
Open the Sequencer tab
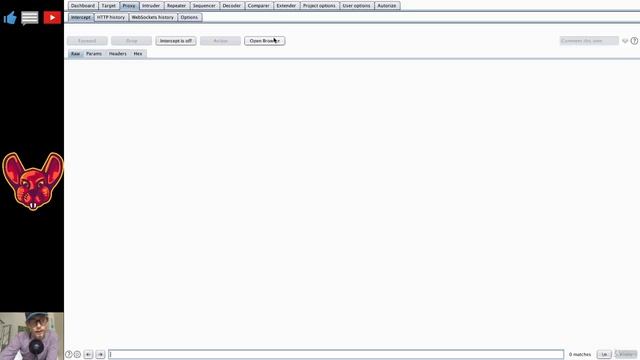click(x=204, y=6)
